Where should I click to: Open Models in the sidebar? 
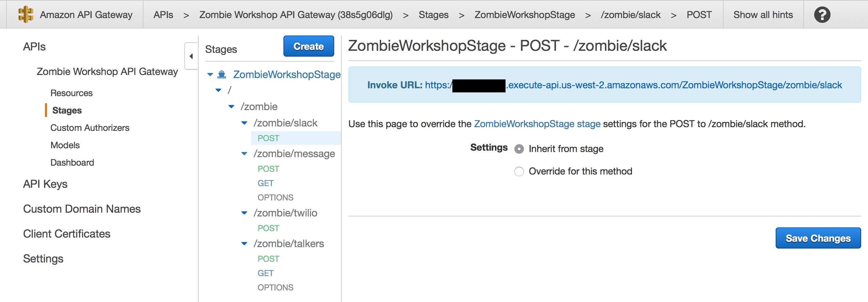click(x=65, y=145)
